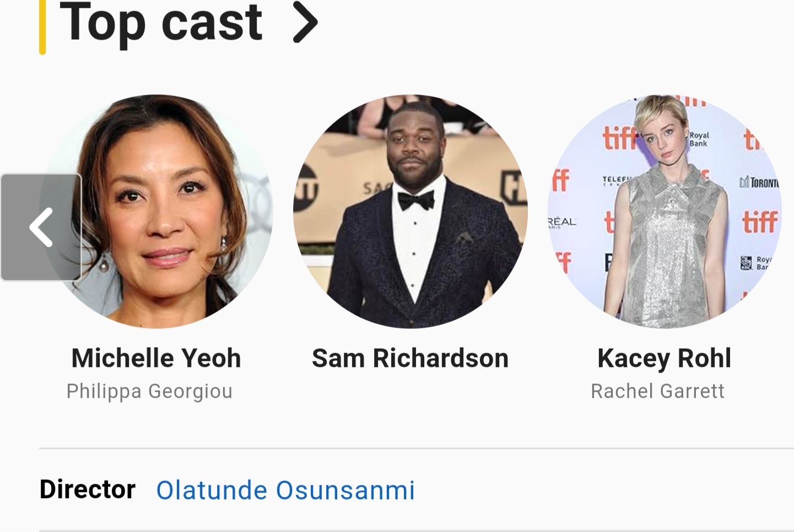The height and width of the screenshot is (532, 794).
Task: Click the Royal Bank logo in Rohl's photo
Action: [x=699, y=139]
